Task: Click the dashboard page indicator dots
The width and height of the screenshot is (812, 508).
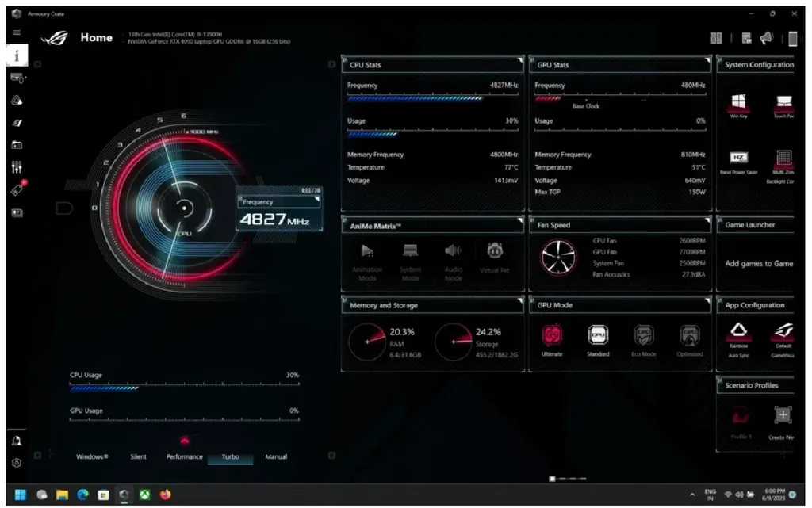Action: tap(568, 479)
